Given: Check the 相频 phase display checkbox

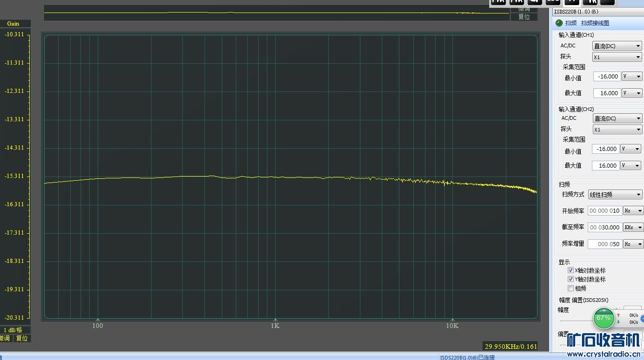Looking at the screenshot, I should coord(571,288).
